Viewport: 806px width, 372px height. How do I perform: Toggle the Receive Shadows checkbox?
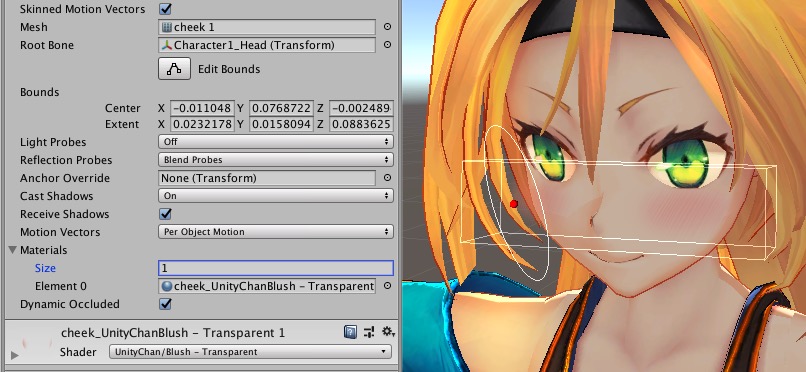[166, 214]
